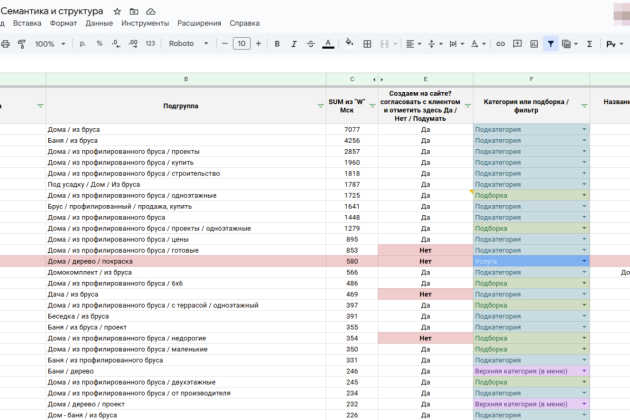Apply italic formatting
This screenshot has height=420, width=630.
(292, 44)
